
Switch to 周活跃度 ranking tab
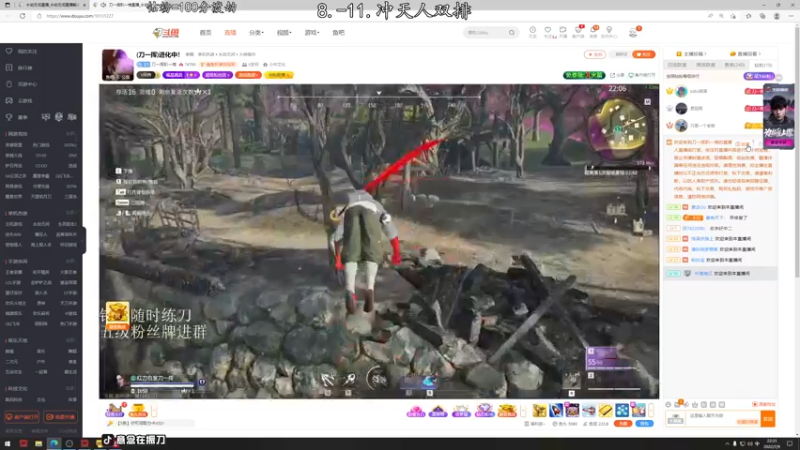coord(706,65)
